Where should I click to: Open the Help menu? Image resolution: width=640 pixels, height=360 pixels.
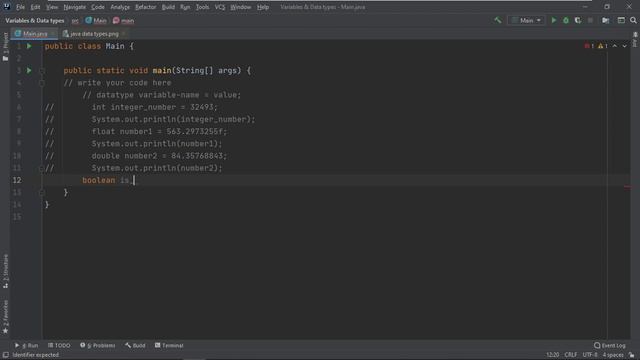[263, 7]
